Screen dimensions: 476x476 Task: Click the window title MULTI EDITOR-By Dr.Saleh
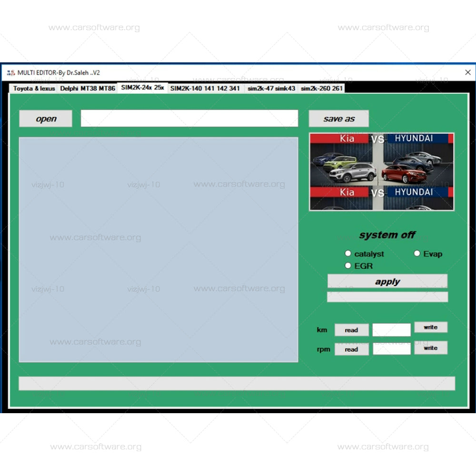coord(59,73)
